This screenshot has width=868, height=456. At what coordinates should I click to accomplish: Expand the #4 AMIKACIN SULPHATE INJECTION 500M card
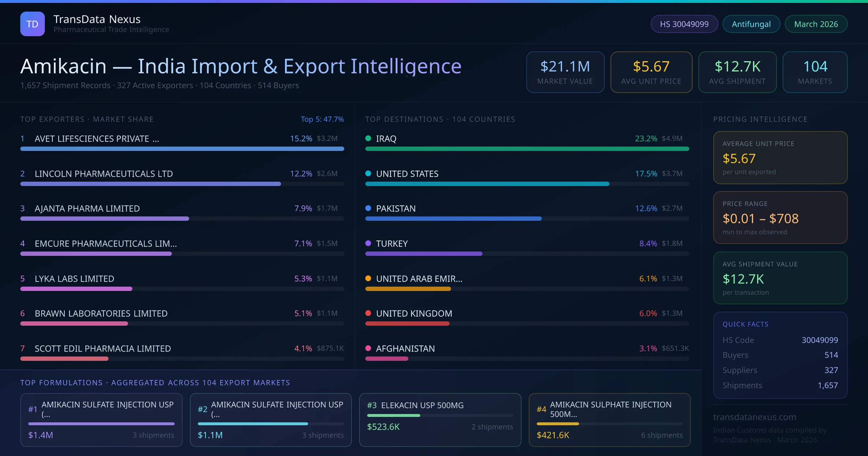point(610,420)
